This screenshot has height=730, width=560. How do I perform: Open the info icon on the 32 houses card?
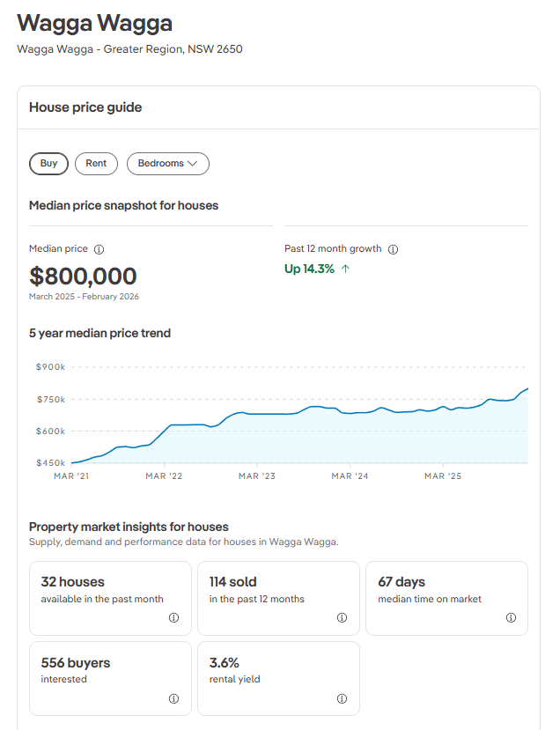coord(175,617)
